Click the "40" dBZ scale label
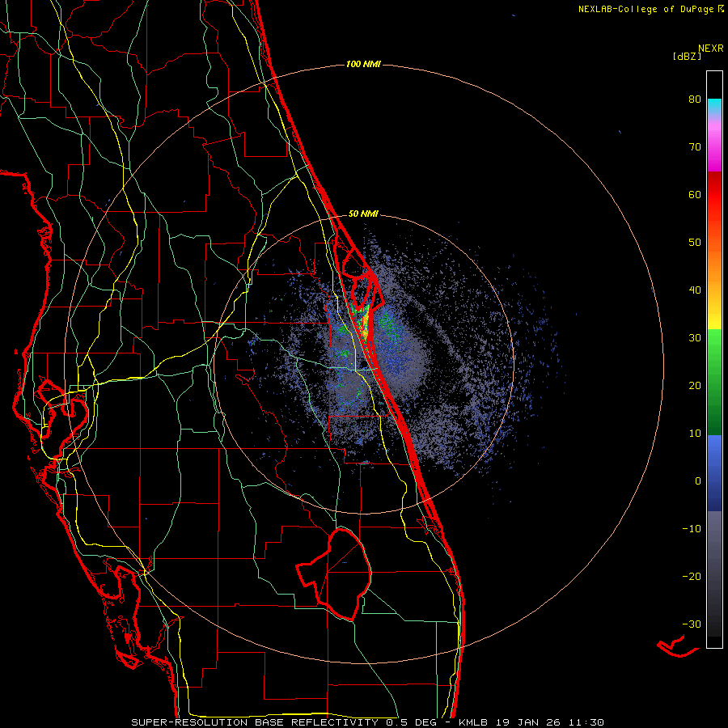 (x=695, y=290)
